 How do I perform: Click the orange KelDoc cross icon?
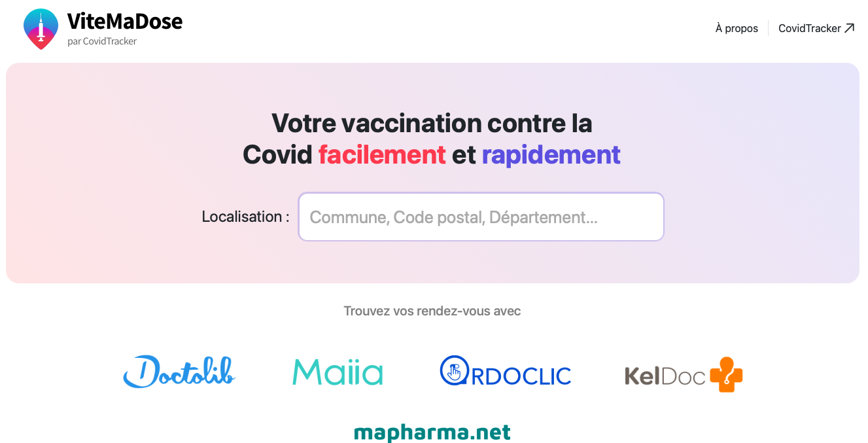point(726,374)
